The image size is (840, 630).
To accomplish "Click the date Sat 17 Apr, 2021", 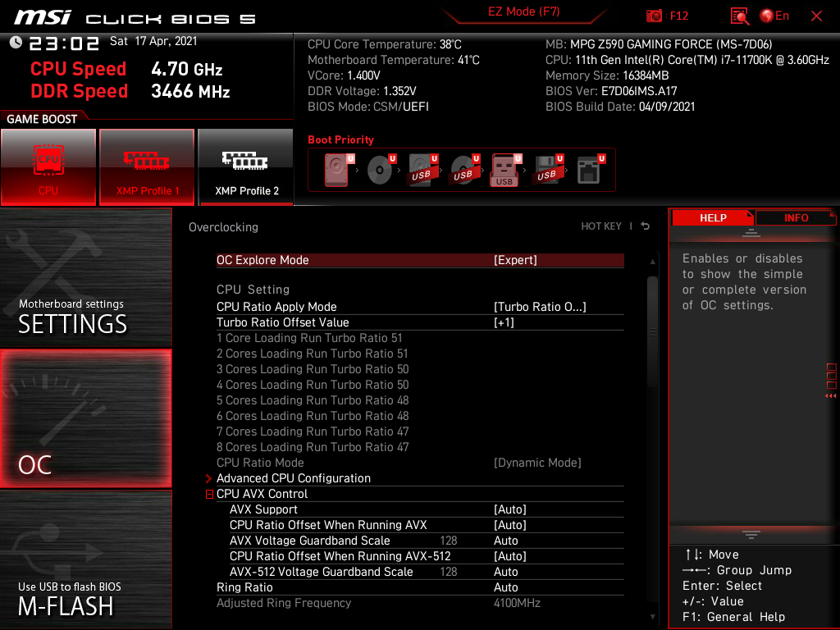I will (153, 41).
